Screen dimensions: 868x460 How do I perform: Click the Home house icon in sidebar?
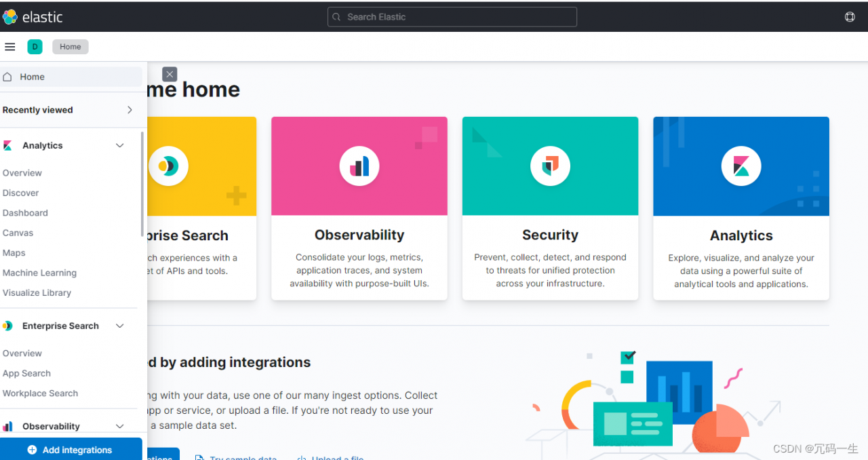click(x=7, y=77)
